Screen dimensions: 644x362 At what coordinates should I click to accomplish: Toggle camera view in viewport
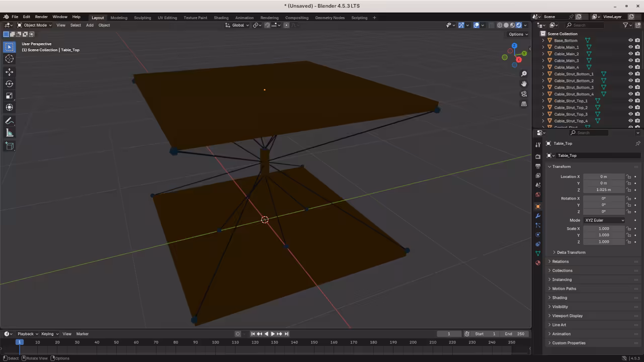[524, 94]
